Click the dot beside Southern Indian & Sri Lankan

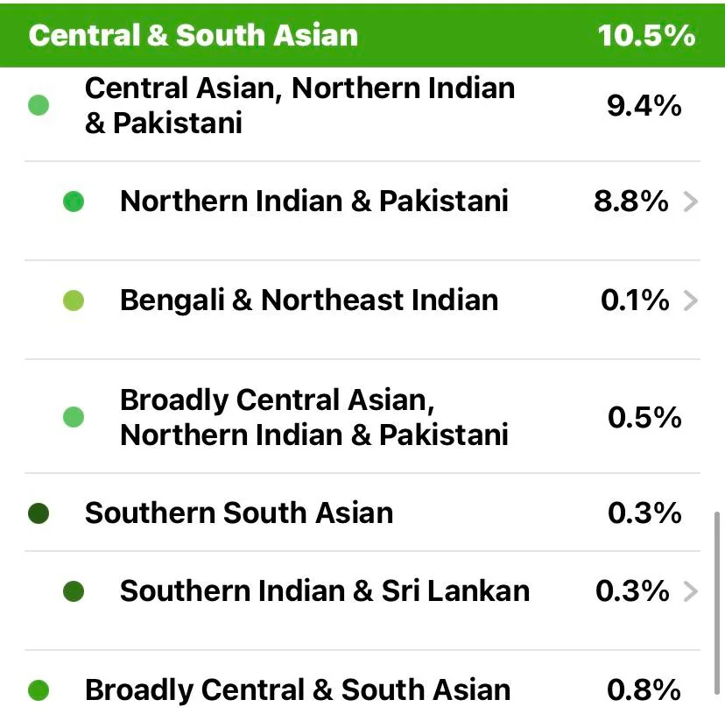pyautogui.click(x=74, y=591)
